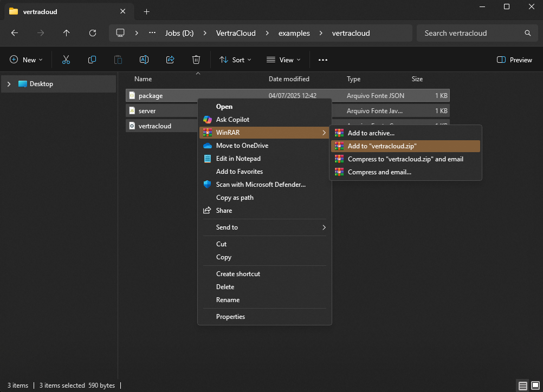
Task: Click the Copy icon in toolbar
Action: [x=92, y=60]
